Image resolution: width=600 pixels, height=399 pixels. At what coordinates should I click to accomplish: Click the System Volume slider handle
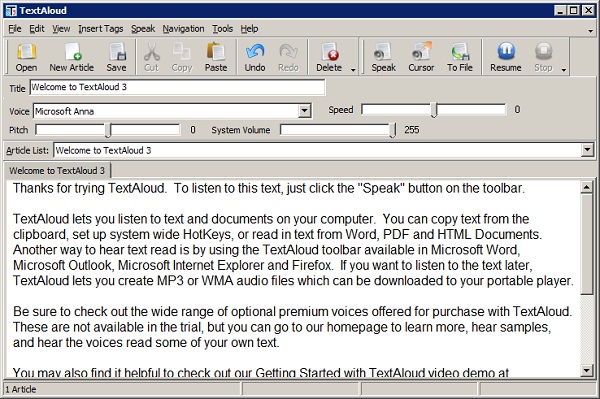[393, 130]
